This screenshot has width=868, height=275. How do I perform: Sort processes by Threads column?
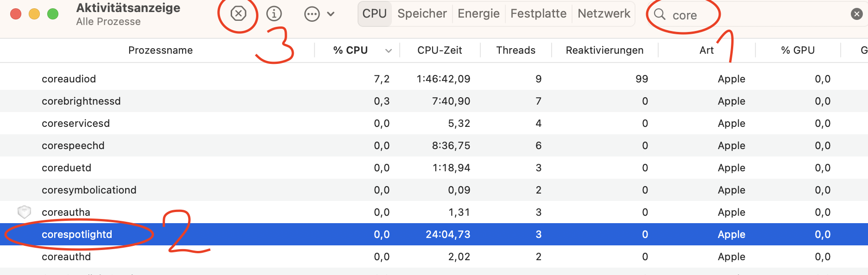coord(516,50)
